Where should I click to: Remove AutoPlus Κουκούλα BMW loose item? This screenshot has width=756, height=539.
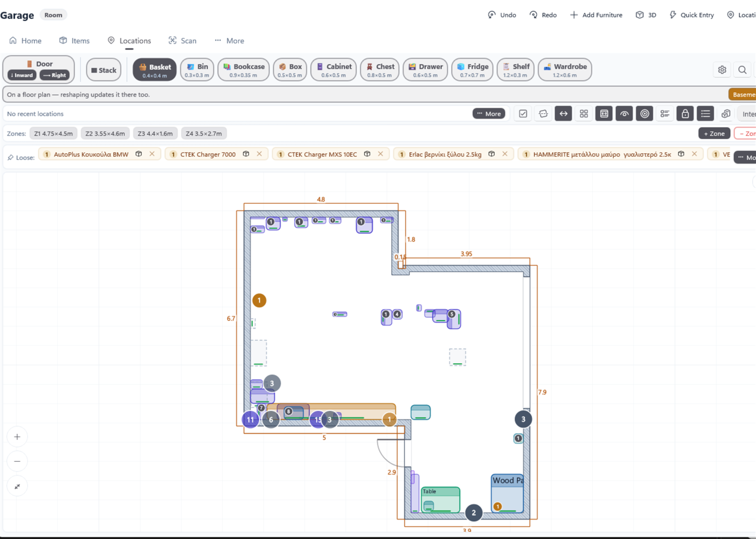click(x=152, y=154)
